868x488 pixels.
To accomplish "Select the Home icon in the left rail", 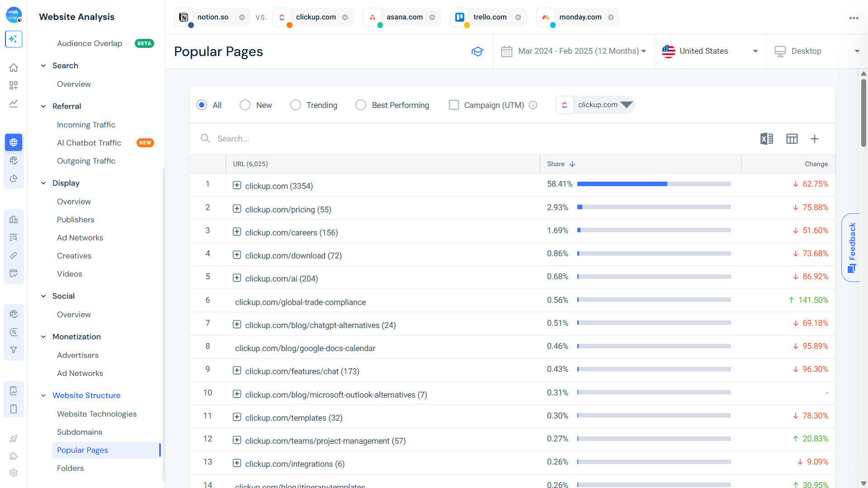I will [14, 67].
